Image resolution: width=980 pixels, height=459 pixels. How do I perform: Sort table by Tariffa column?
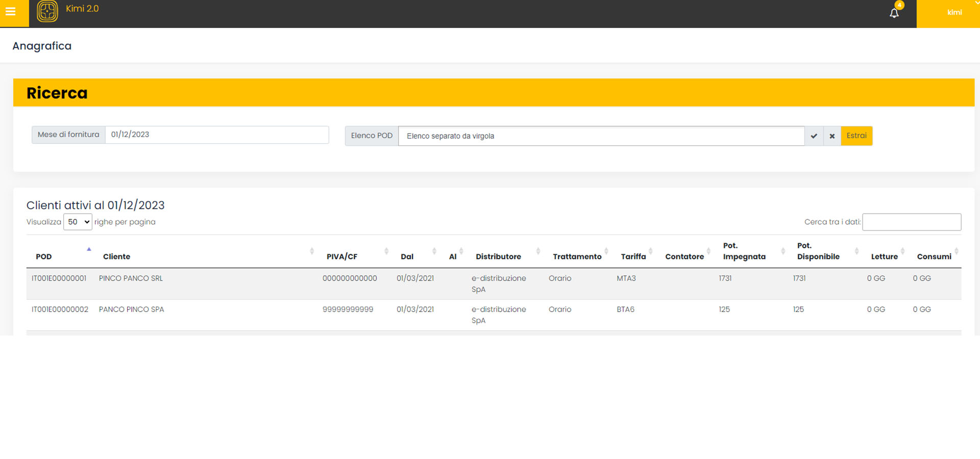(x=633, y=257)
